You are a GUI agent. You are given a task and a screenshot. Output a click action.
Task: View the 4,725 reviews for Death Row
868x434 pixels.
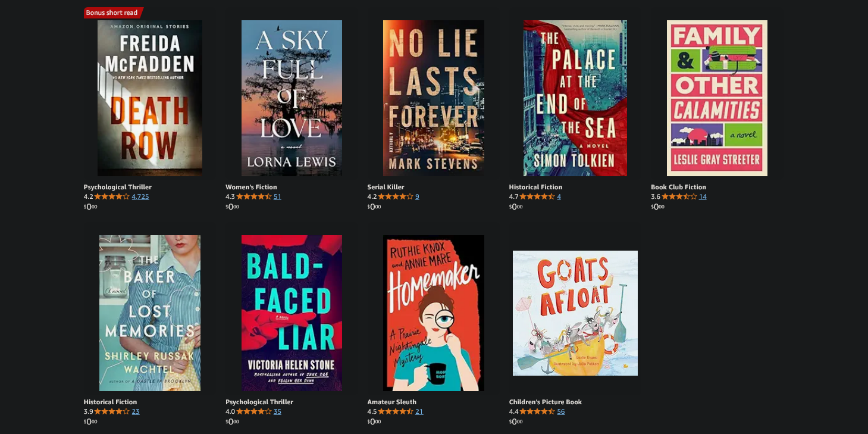(140, 196)
